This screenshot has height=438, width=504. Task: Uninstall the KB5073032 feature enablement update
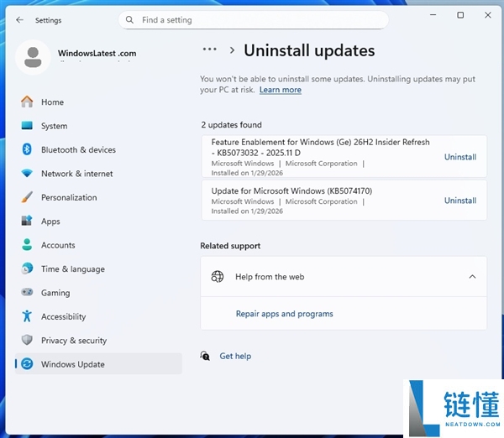[x=459, y=157]
